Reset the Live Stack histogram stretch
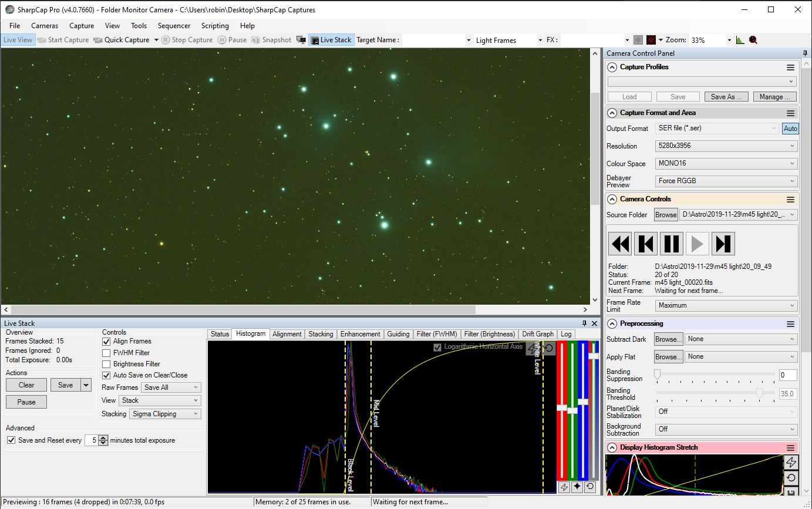This screenshot has height=509, width=812. click(548, 348)
